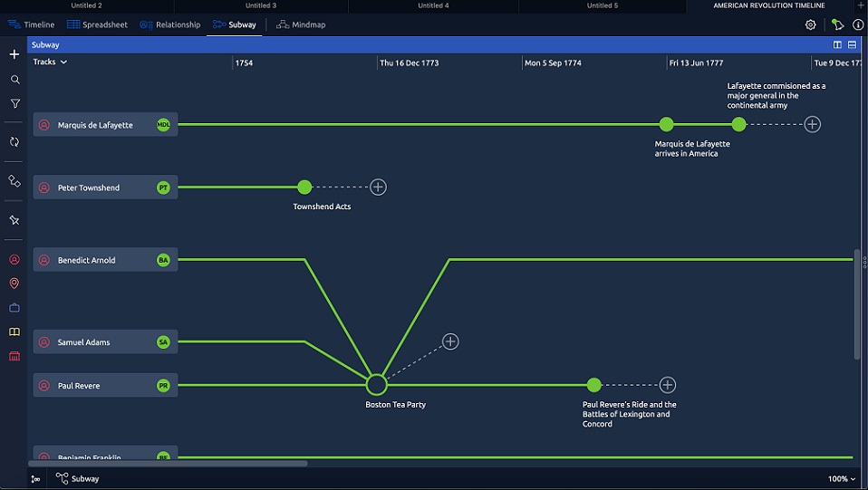
Task: Open the open book icon in the sidebar
Action: 14,331
